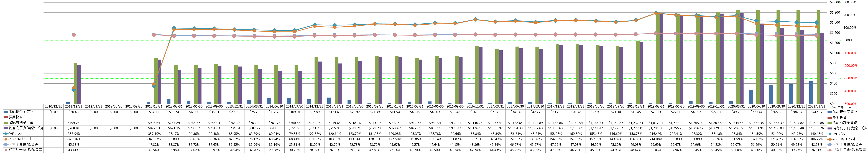The height and width of the screenshot is (153, 868).
Task: Select the ネットD/Eレシオ row label in the data table
Action: click(x=20, y=139)
